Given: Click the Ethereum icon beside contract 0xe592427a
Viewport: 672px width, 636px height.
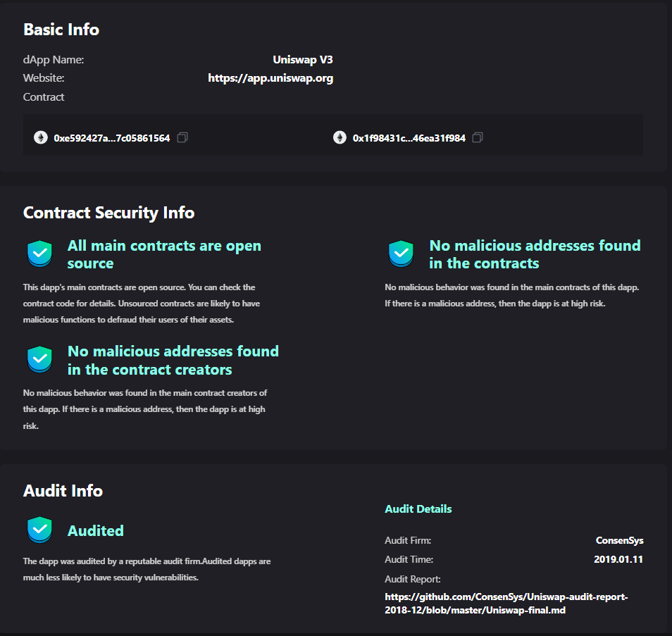Looking at the screenshot, I should 40,137.
